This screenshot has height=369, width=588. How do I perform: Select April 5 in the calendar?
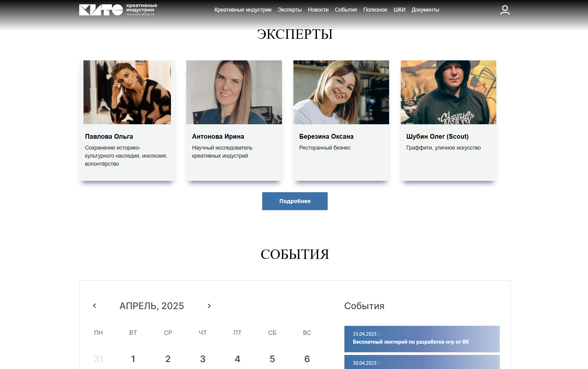(272, 359)
